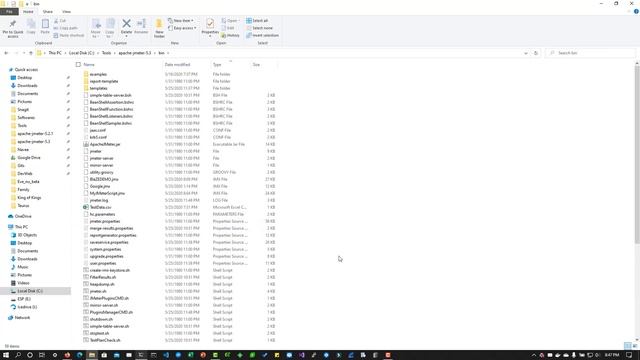The width and height of the screenshot is (640, 360).
Task: Open the Help icon in ribbon corner
Action: (x=636, y=11)
